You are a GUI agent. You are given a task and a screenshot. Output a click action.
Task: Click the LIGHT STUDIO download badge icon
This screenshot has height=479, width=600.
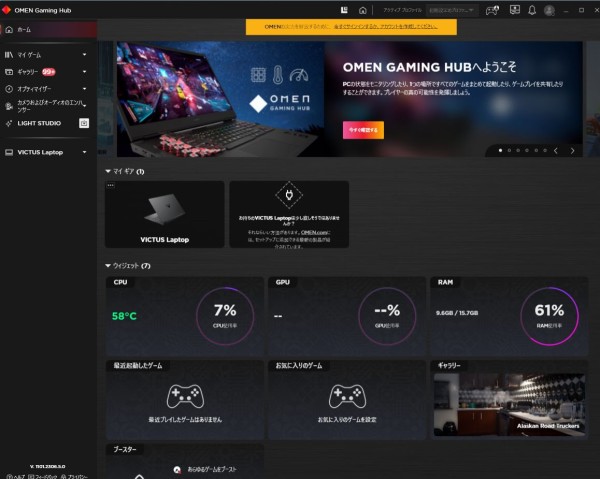click(84, 123)
